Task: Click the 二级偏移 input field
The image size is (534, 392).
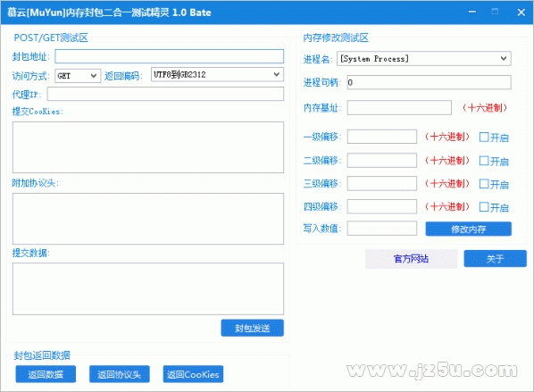Action: [382, 160]
